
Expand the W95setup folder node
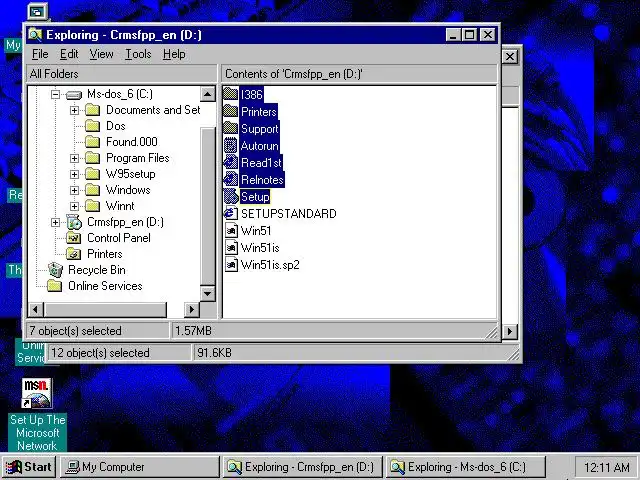[74, 174]
